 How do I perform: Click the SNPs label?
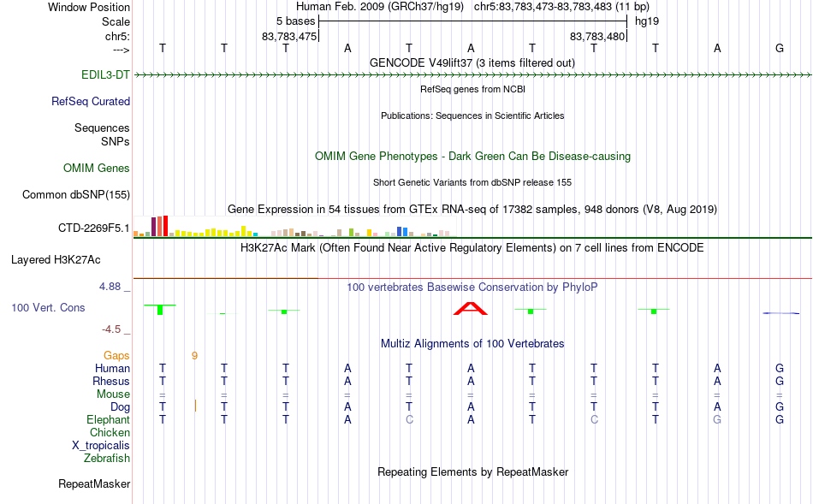pos(116,141)
